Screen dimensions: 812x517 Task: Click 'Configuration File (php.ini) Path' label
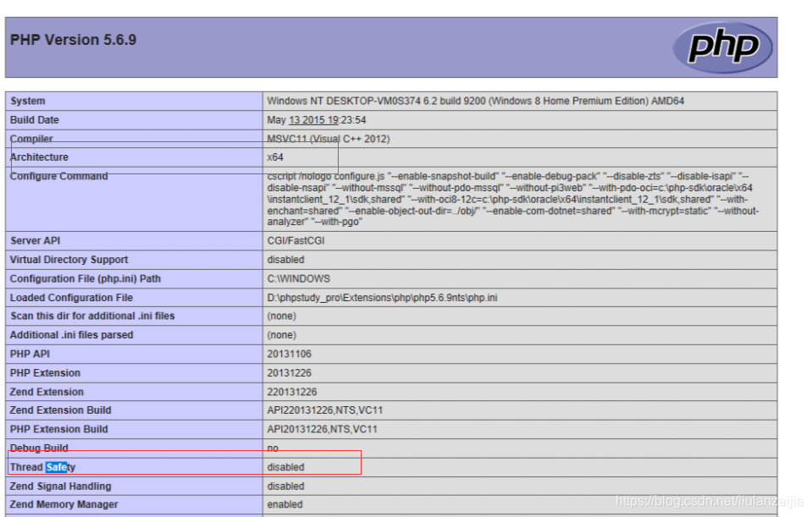click(86, 279)
